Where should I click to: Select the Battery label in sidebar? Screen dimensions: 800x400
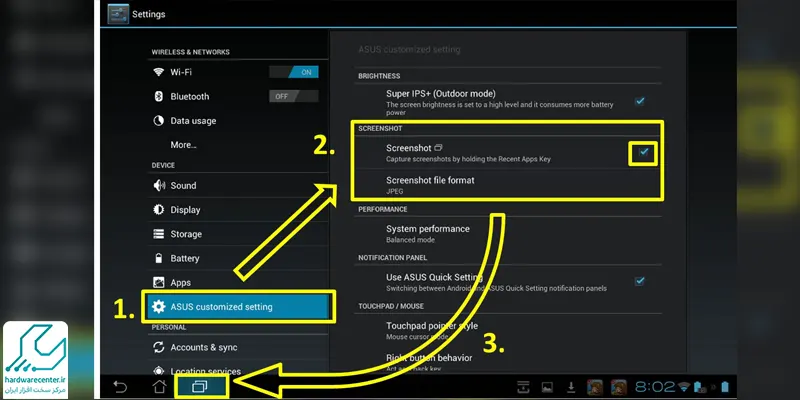point(185,258)
